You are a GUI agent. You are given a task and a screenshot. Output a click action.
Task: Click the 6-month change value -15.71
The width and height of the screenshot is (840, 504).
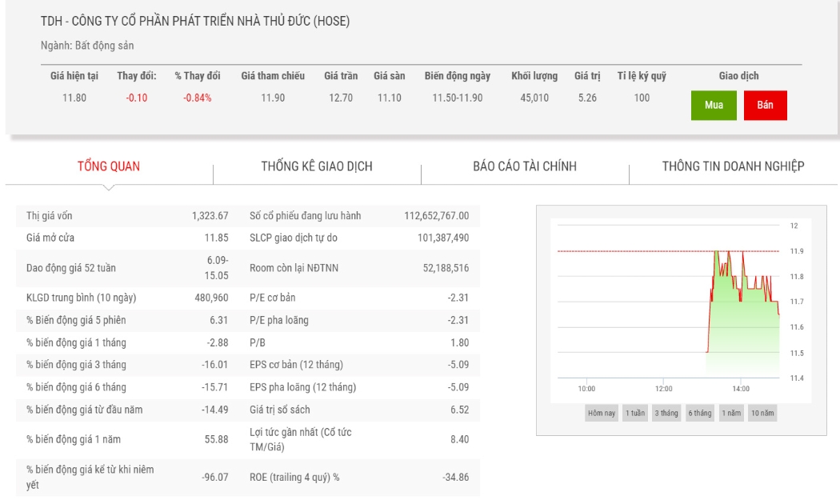click(215, 387)
